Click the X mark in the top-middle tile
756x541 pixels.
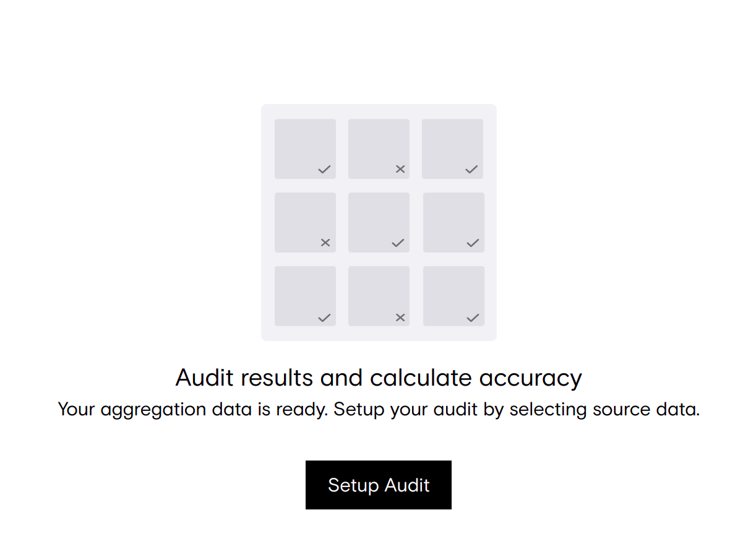(x=400, y=169)
